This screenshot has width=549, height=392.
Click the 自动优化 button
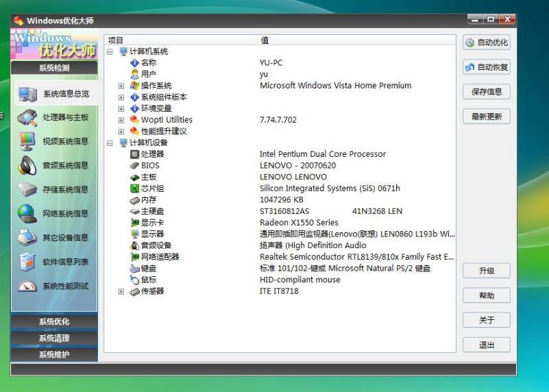487,42
